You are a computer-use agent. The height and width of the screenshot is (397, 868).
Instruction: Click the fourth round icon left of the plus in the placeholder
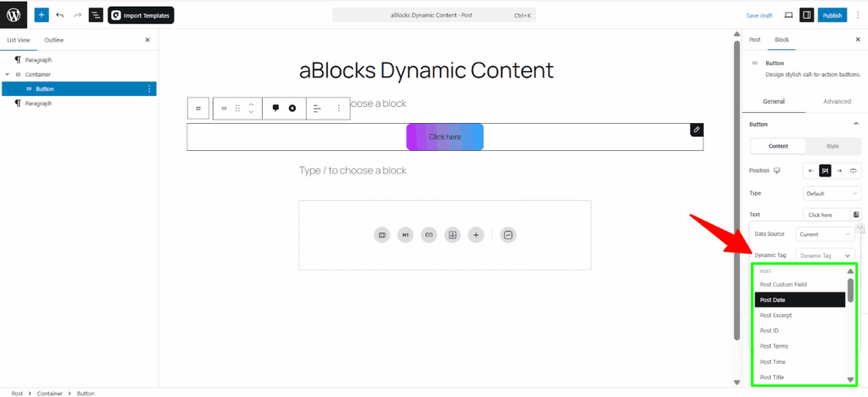(453, 235)
